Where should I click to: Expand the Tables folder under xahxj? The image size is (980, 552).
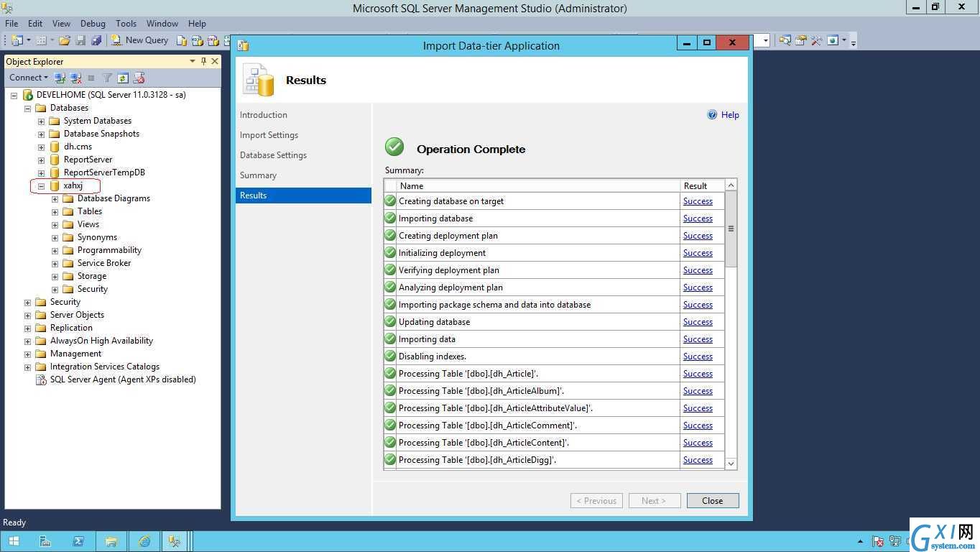(x=55, y=211)
